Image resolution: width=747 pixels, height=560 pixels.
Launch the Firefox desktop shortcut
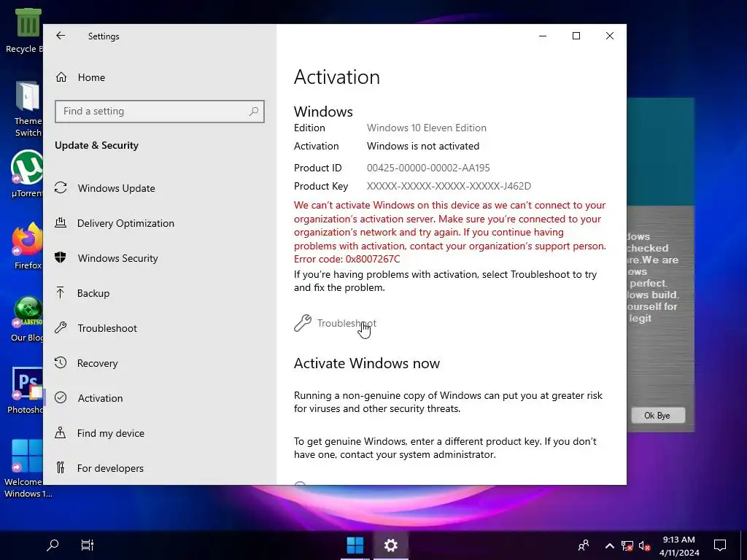[28, 246]
